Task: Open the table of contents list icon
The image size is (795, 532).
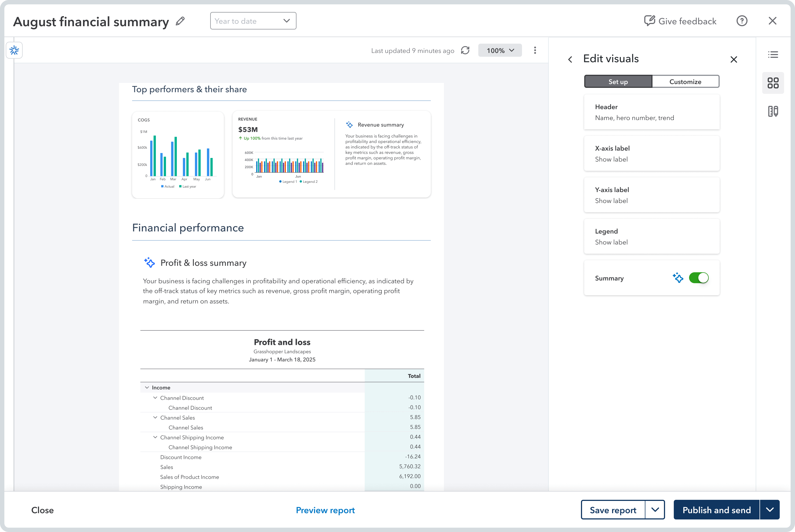Action: point(773,54)
